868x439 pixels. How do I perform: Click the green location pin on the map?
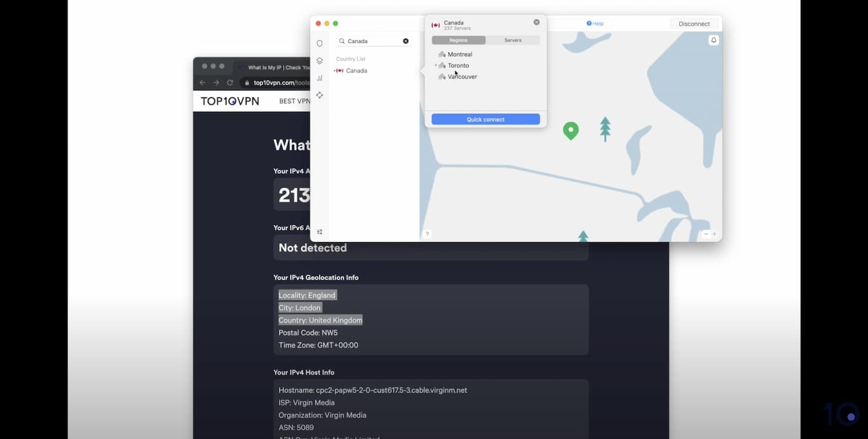pos(571,130)
